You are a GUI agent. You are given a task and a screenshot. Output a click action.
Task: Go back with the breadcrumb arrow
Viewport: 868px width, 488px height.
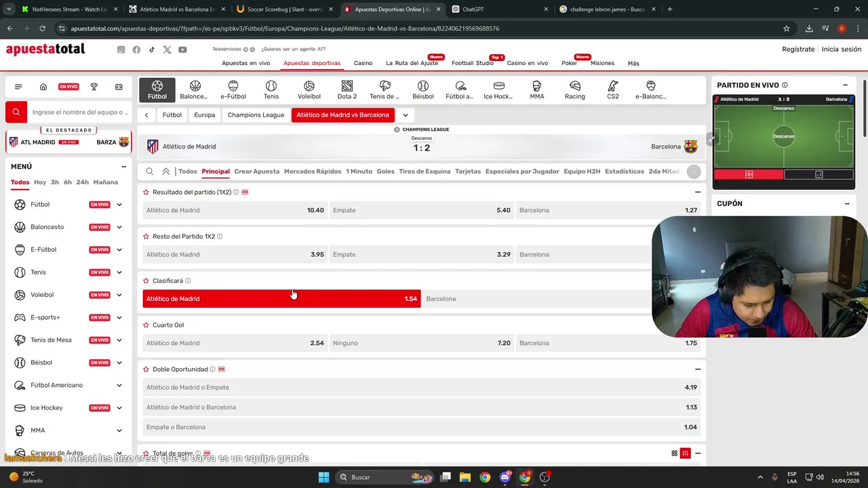pyautogui.click(x=146, y=115)
